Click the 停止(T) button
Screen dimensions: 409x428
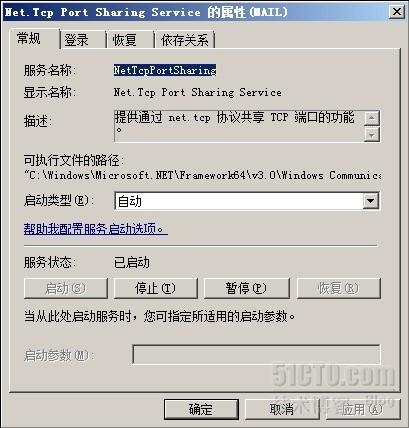pos(155,288)
